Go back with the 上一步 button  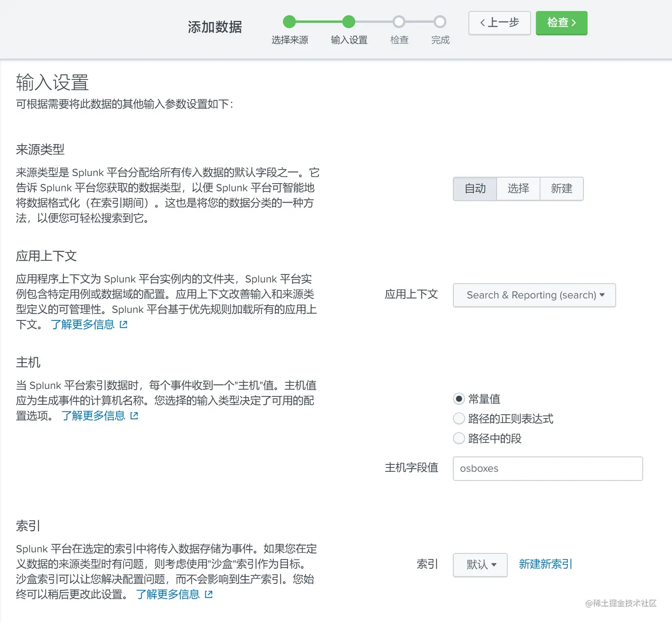click(x=500, y=23)
